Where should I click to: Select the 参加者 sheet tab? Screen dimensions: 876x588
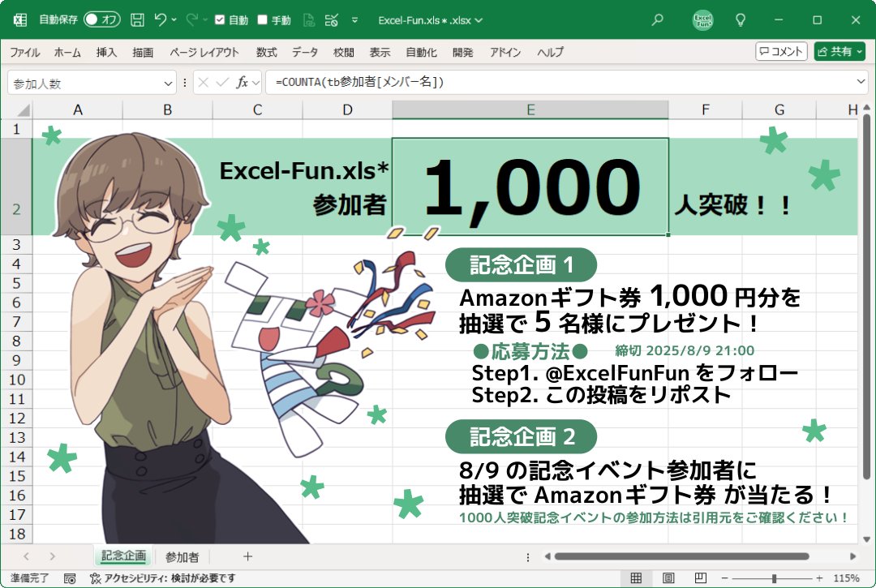pyautogui.click(x=182, y=556)
